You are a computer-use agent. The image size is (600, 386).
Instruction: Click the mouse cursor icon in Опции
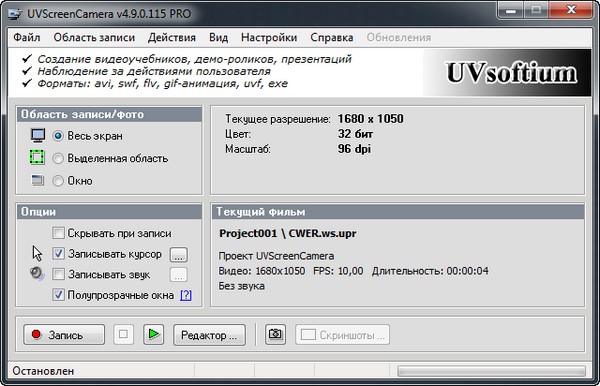pyautogui.click(x=37, y=253)
